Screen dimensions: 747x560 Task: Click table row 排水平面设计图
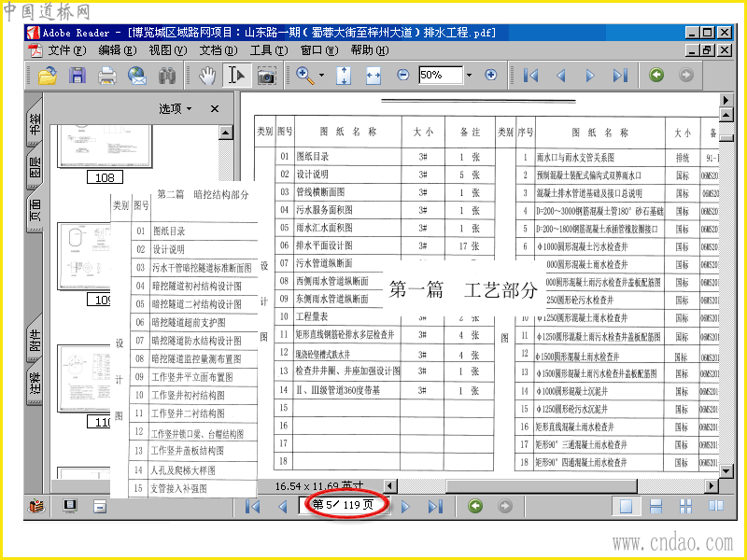click(x=385, y=245)
